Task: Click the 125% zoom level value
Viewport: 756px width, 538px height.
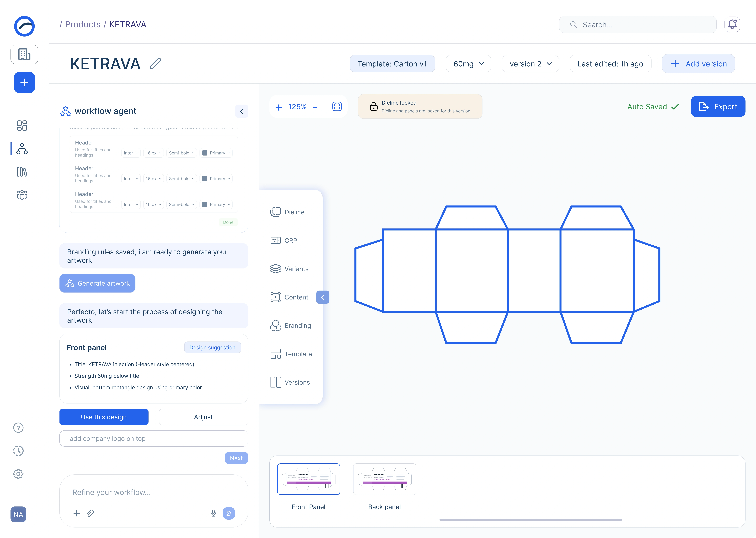Action: [x=297, y=107]
